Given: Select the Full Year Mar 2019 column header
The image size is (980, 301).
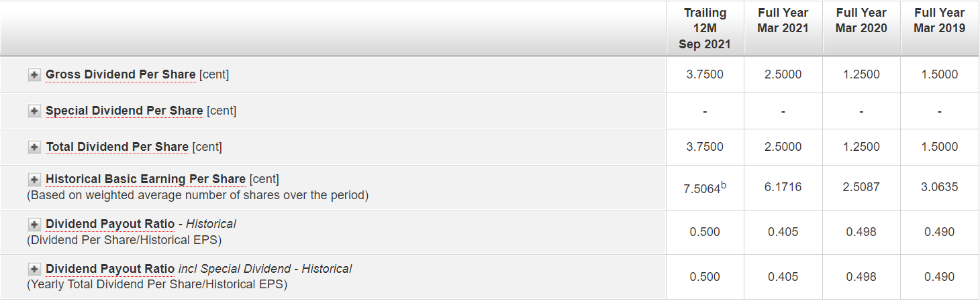Looking at the screenshot, I should pyautogui.click(x=939, y=21).
